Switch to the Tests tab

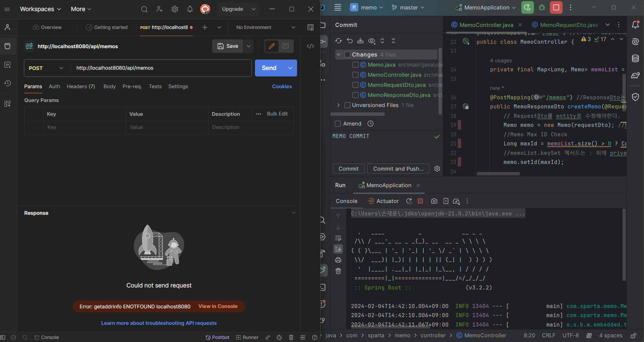pos(155,87)
